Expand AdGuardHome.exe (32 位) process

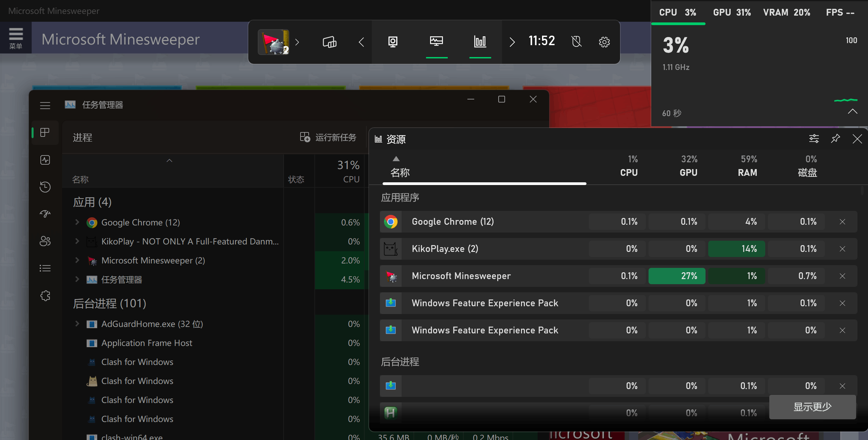coord(77,324)
